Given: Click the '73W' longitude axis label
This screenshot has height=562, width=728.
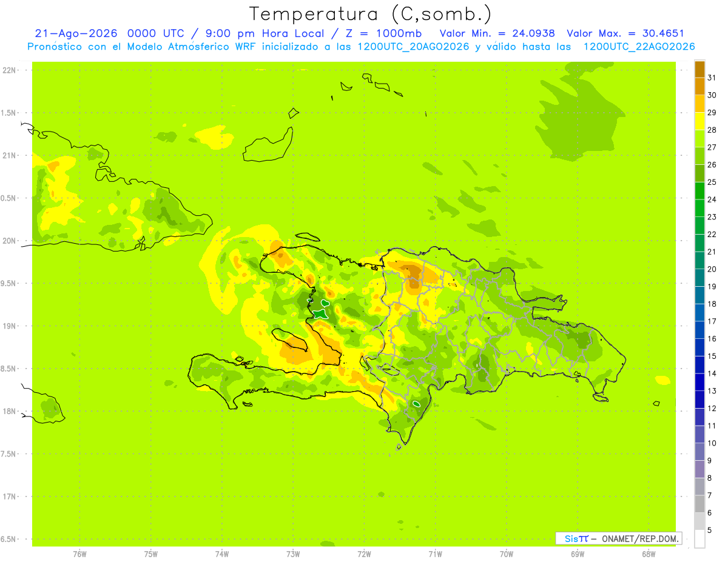Looking at the screenshot, I should coord(293,555).
